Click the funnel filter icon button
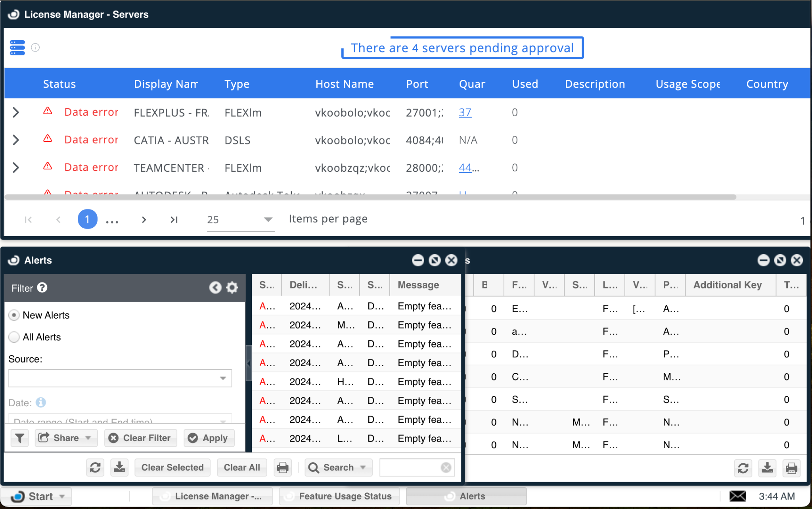Image resolution: width=812 pixels, height=509 pixels. [19, 438]
